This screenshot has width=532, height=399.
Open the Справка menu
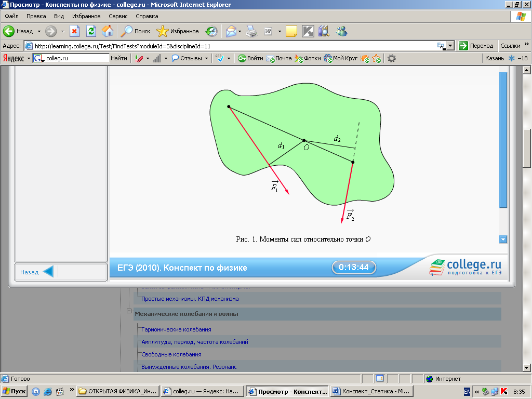147,16
